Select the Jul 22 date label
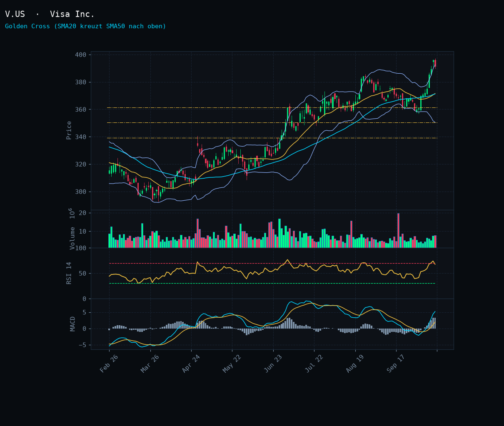Viewport: 504px width, 426px height. tap(314, 364)
